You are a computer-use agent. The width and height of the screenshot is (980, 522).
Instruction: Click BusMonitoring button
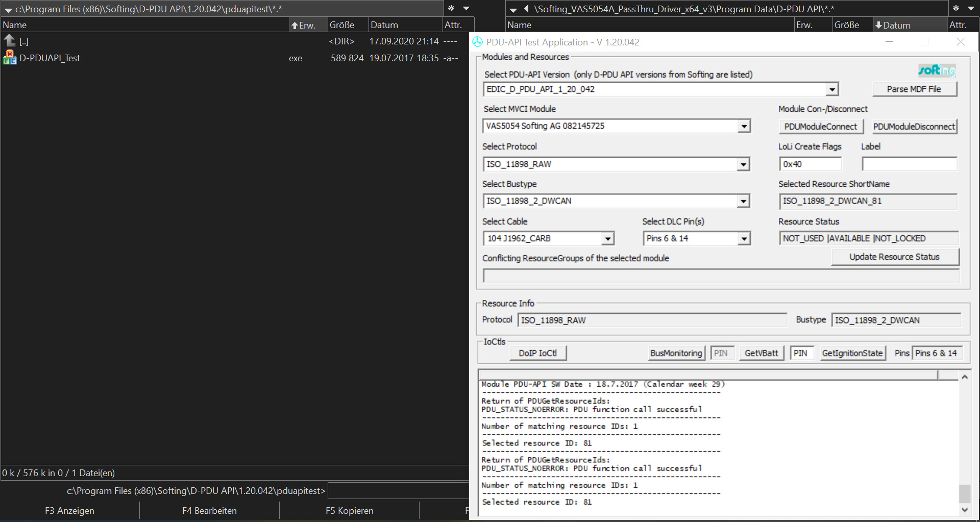676,353
